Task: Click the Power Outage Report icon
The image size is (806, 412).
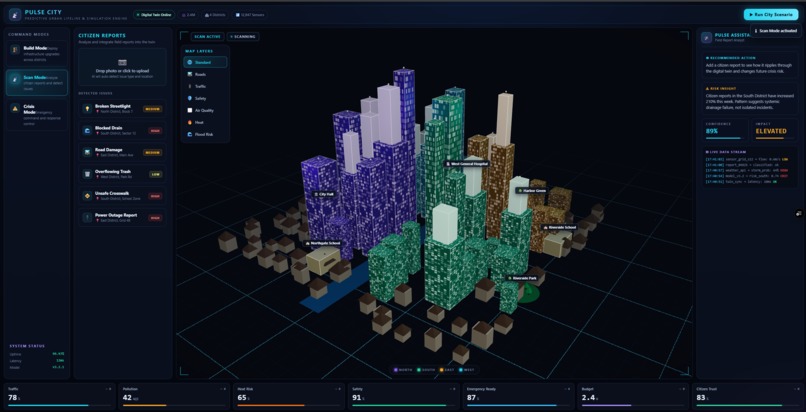Action: click(x=87, y=218)
